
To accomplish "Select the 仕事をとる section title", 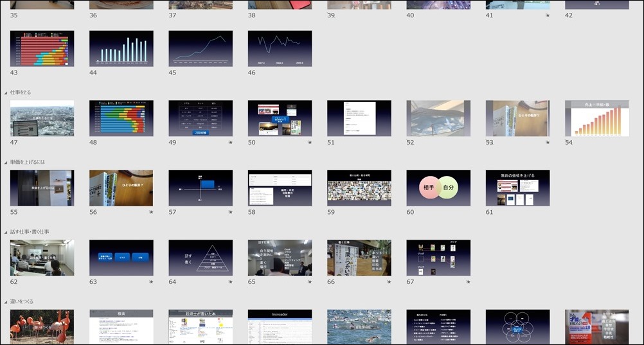I will (21, 93).
